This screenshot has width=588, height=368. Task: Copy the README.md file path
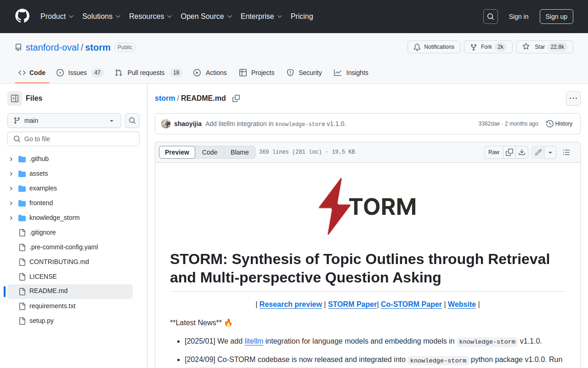[236, 98]
